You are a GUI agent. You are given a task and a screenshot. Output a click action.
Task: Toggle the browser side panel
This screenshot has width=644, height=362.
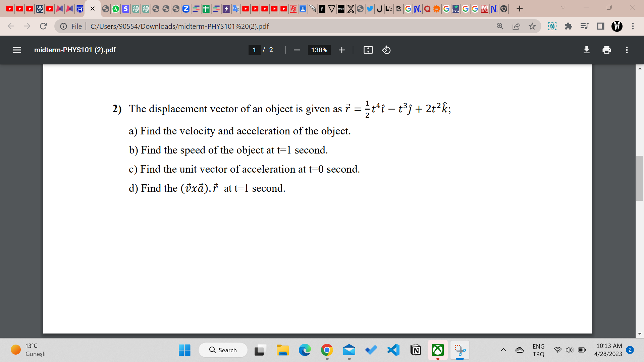coord(600,26)
